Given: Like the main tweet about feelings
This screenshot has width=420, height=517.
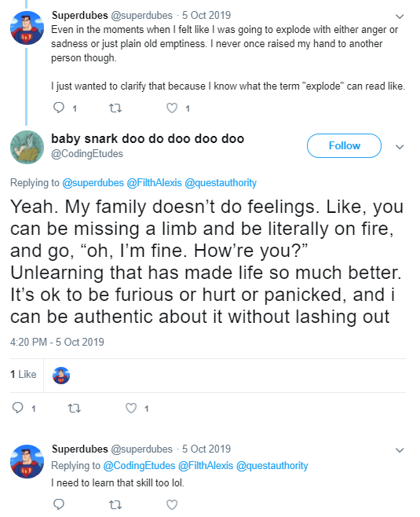Looking at the screenshot, I should 131,409.
